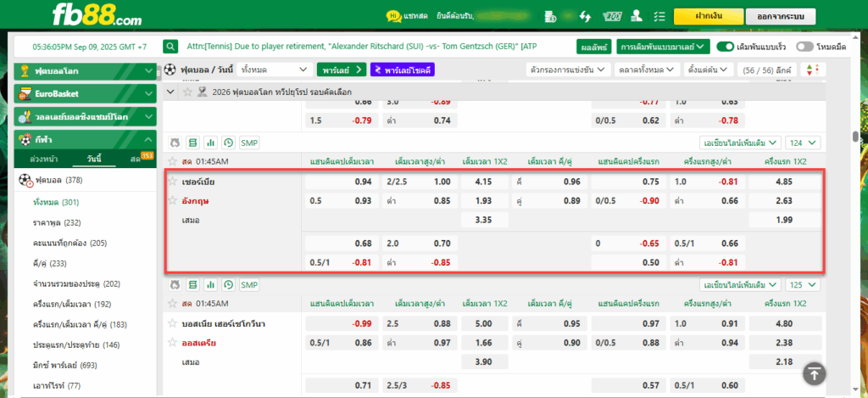Star the 2026 ฟุตบอลโลก league header

click(x=187, y=92)
